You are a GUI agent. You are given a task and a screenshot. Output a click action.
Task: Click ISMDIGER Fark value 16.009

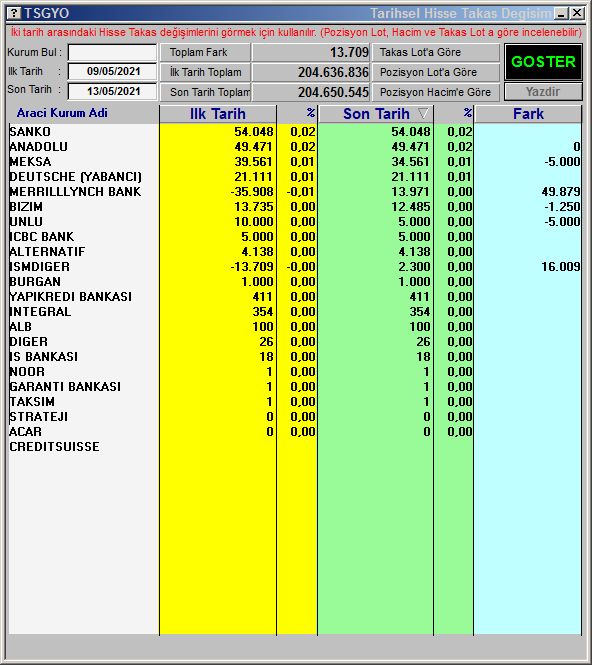click(561, 266)
